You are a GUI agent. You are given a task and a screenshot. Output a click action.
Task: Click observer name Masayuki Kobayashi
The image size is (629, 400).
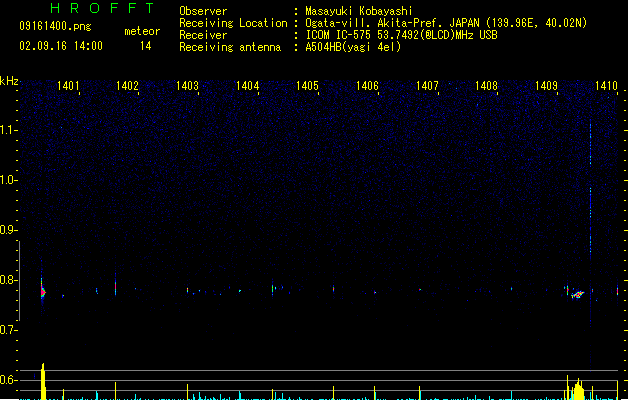[x=359, y=11]
